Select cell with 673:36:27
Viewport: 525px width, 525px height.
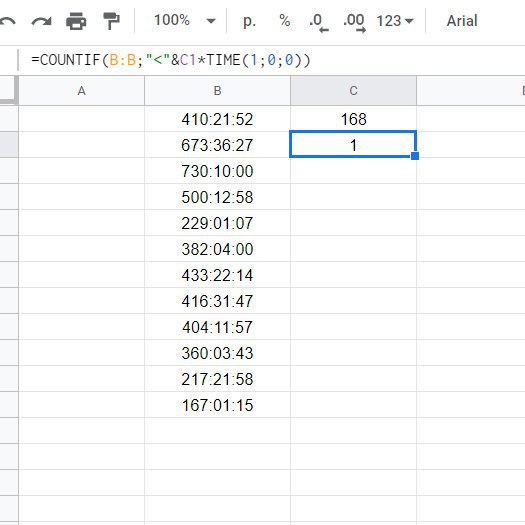[x=217, y=145]
